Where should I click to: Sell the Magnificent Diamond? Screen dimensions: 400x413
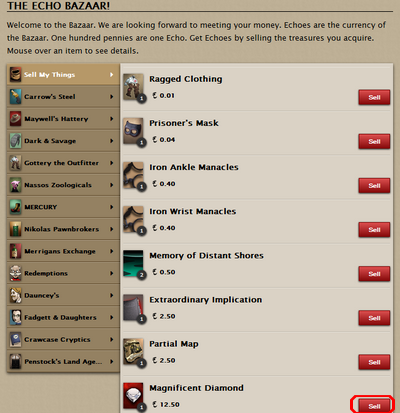click(374, 406)
